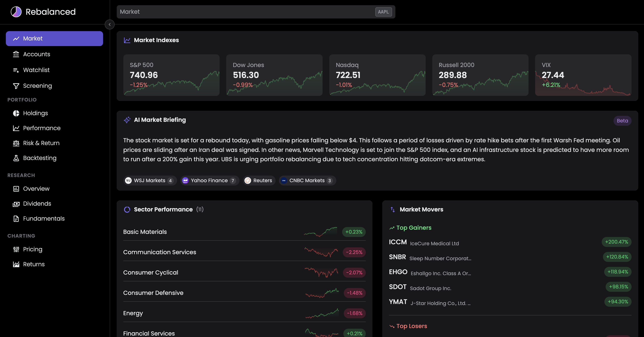Go to the Watchlist page
Image resolution: width=644 pixels, height=337 pixels.
(x=54, y=70)
